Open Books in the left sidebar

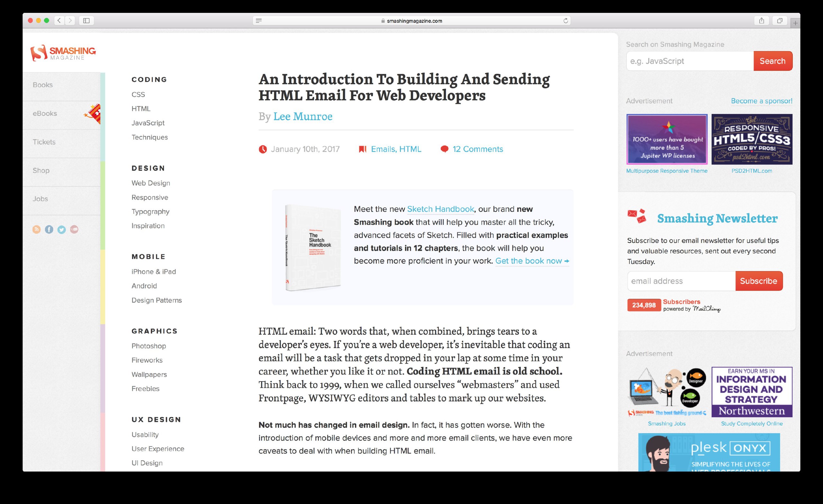click(43, 85)
